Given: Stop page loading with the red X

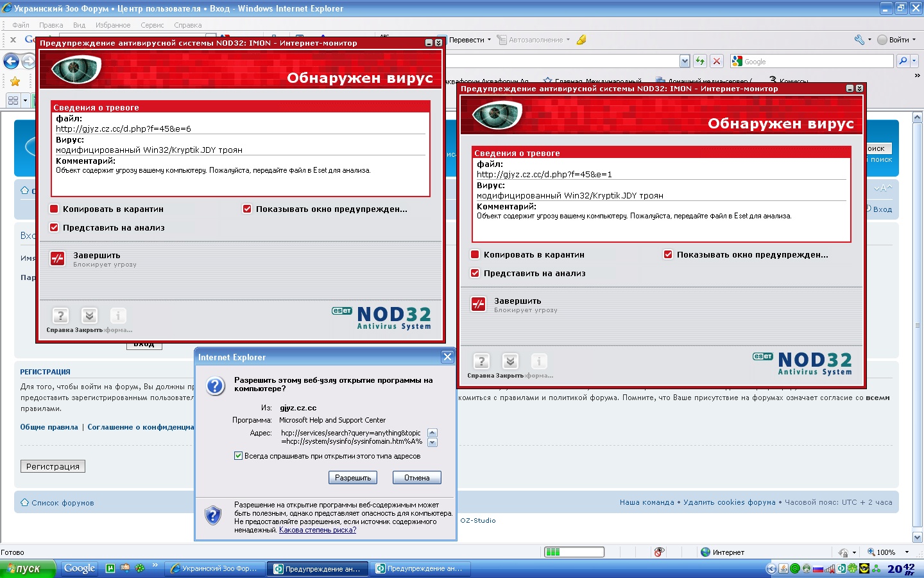Looking at the screenshot, I should click(717, 61).
